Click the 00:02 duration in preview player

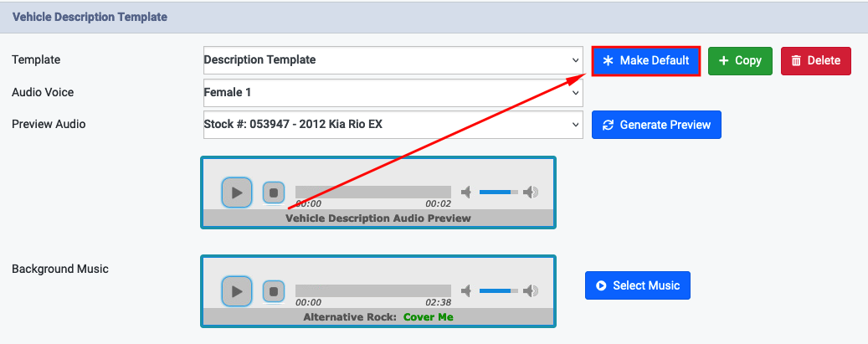tap(438, 204)
